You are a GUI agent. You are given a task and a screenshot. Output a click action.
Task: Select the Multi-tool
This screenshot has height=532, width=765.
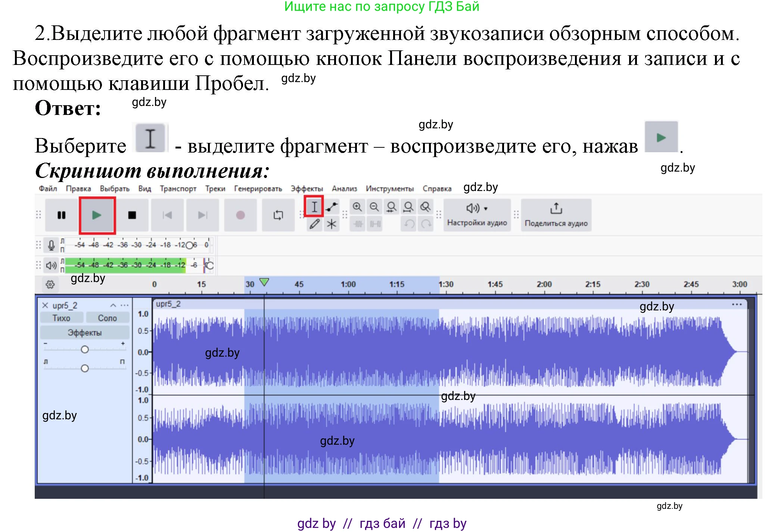pyautogui.click(x=332, y=224)
